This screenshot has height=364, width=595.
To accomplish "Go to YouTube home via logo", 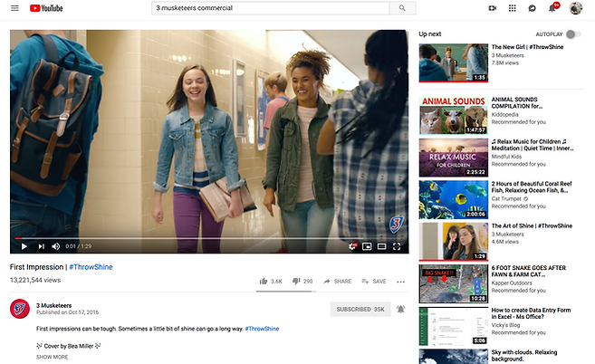I will (46, 8).
